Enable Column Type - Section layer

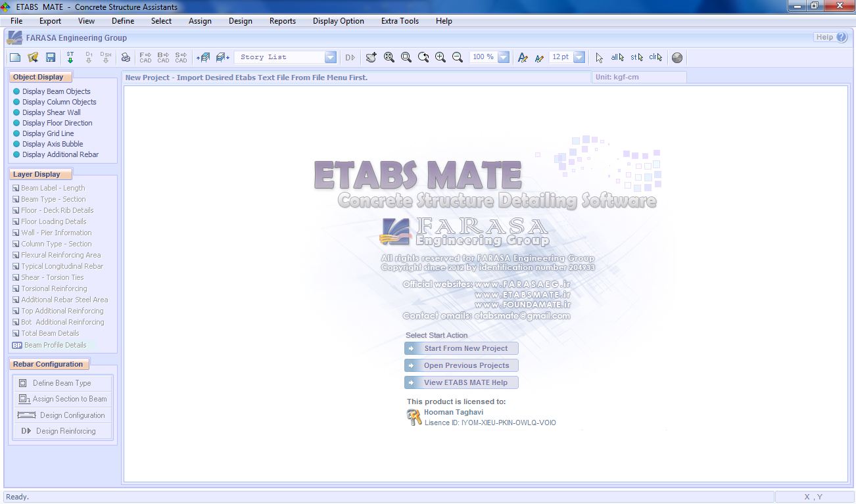click(52, 244)
